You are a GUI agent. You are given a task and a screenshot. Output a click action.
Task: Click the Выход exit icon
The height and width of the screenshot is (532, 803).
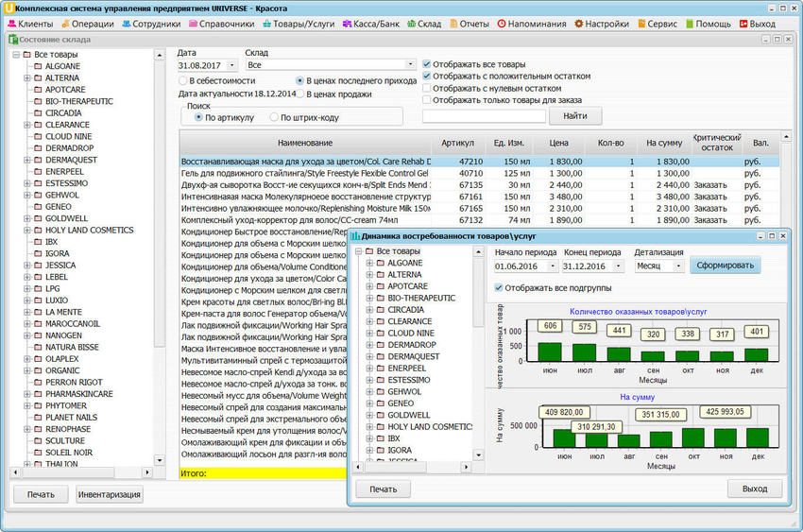coord(743,24)
